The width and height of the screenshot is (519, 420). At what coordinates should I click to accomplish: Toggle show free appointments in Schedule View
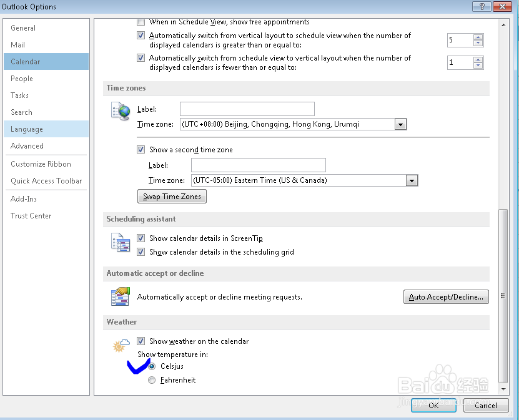coord(141,22)
